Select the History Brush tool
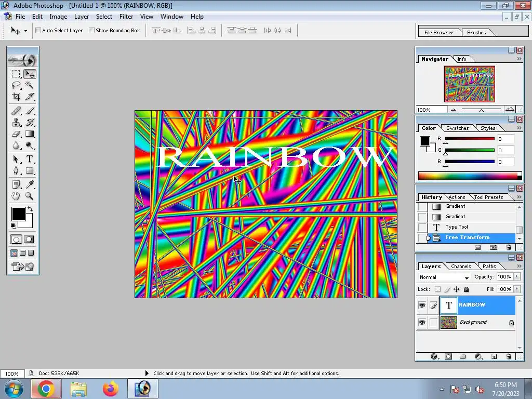The width and height of the screenshot is (532, 399). tap(30, 122)
